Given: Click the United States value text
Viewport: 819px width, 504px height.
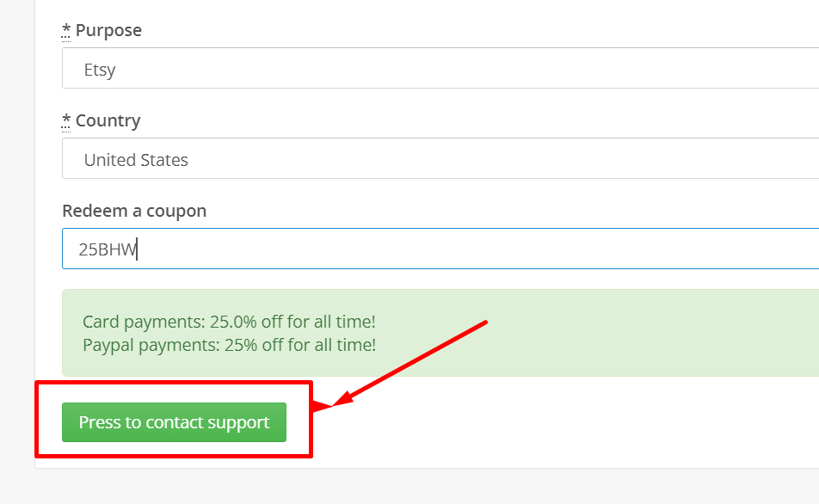Looking at the screenshot, I should point(136,160).
